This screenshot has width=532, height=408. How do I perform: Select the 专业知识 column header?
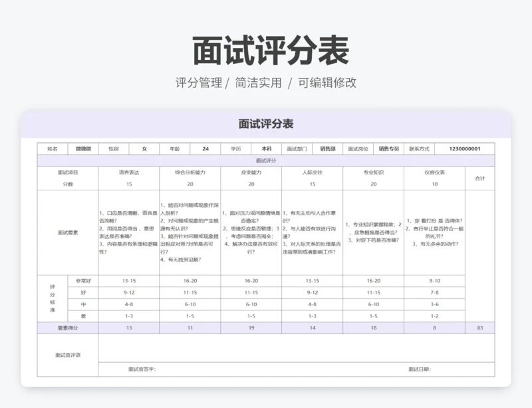click(x=373, y=172)
